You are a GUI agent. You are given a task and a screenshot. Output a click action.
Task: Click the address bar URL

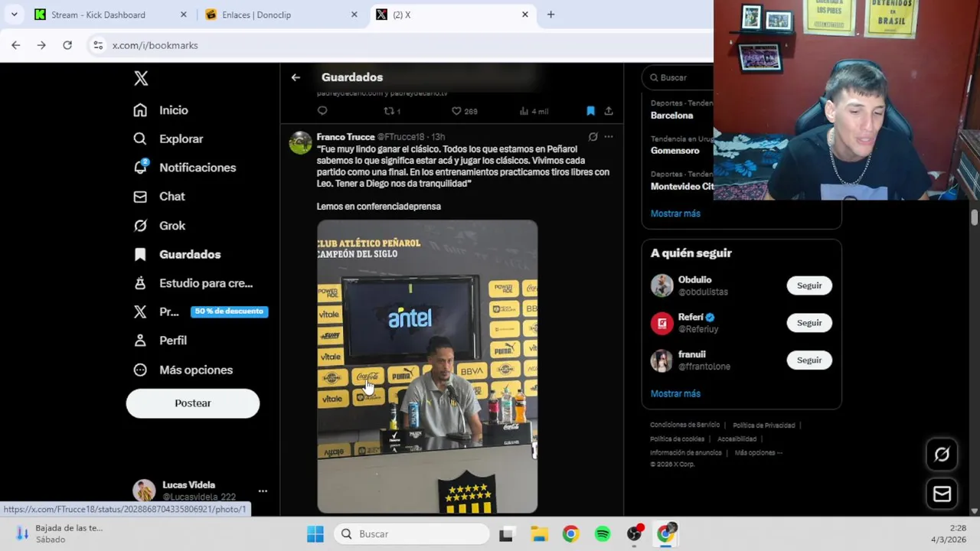(155, 45)
